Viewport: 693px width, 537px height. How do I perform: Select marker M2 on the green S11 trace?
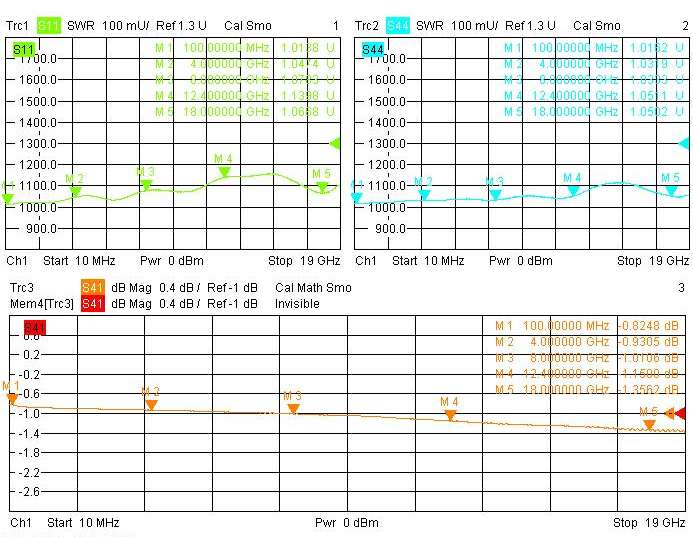(75, 191)
